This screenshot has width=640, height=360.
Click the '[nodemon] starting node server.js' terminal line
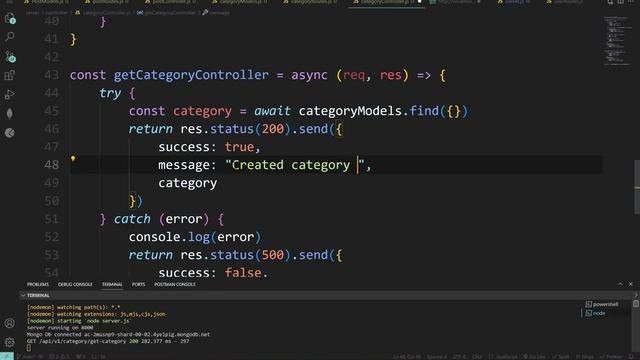(78, 321)
